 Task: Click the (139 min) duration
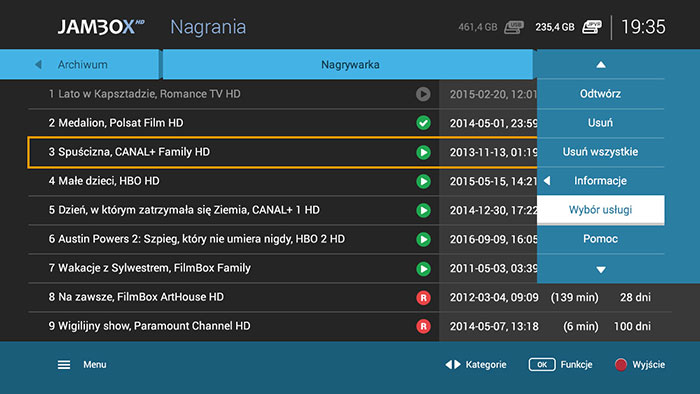coord(575,298)
